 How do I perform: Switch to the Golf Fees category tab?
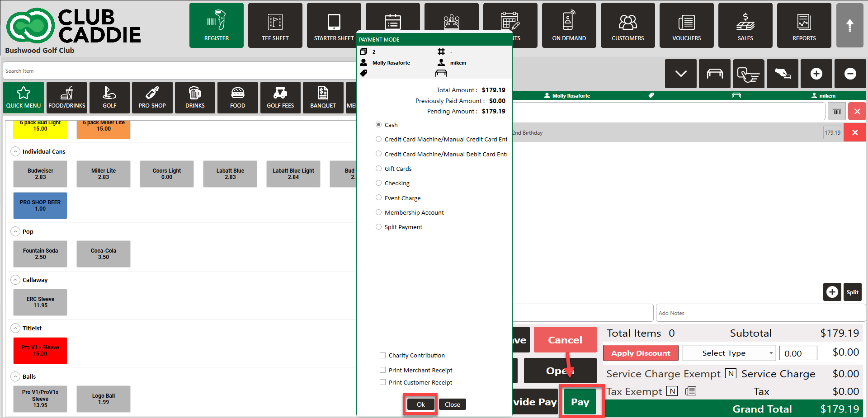(280, 98)
